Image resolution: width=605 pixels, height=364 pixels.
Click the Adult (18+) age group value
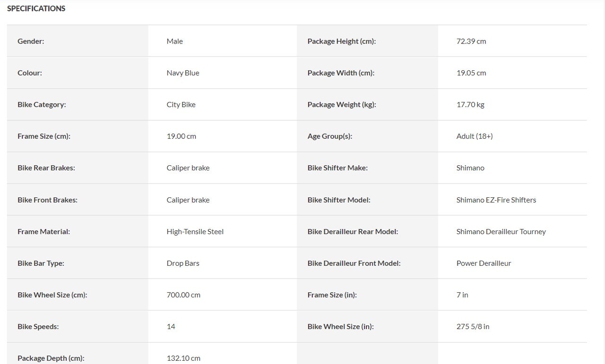pyautogui.click(x=475, y=136)
